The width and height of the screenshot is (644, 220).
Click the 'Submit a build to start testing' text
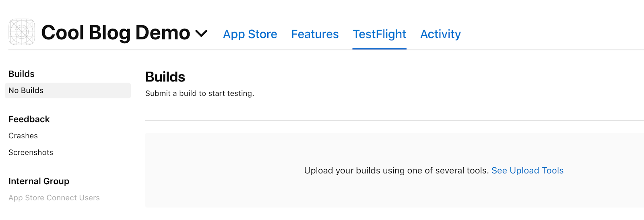(200, 93)
